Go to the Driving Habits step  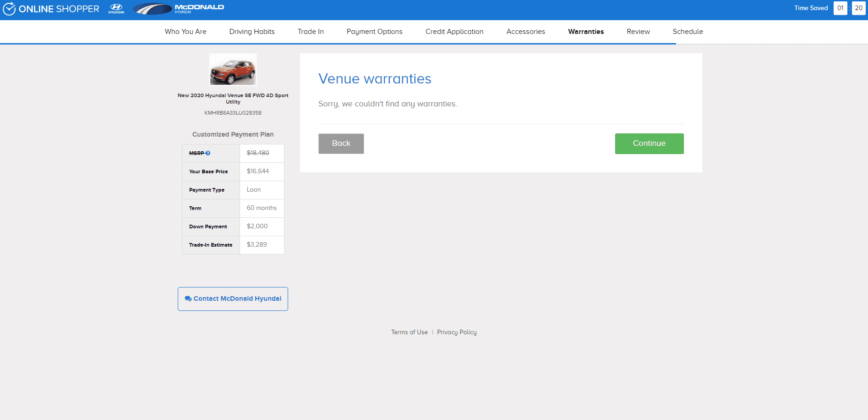point(252,32)
